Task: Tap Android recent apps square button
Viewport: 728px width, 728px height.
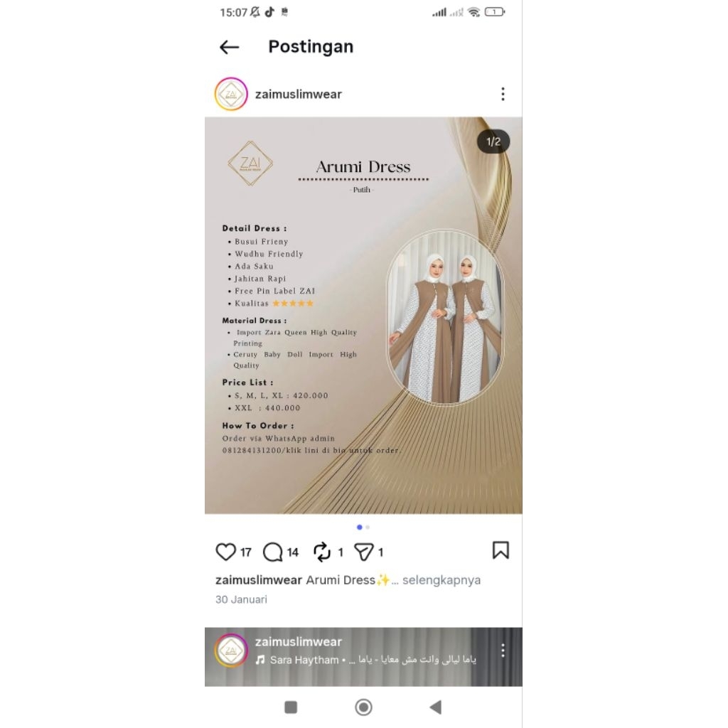Action: (x=291, y=707)
